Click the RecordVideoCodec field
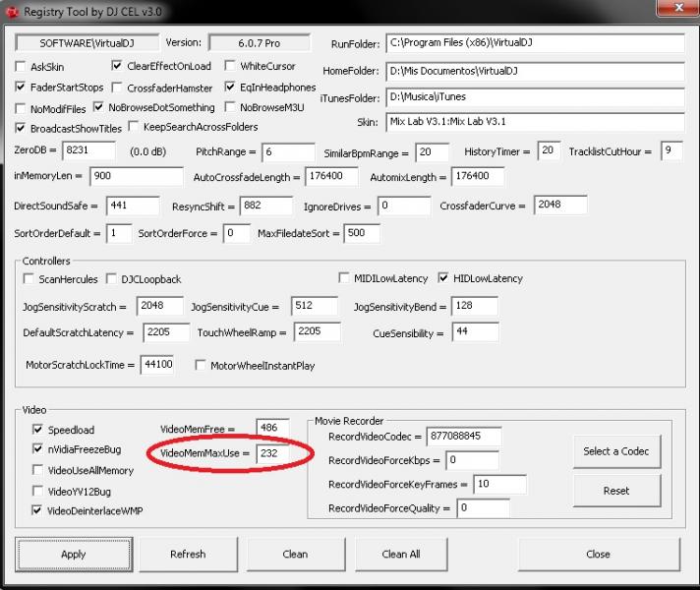This screenshot has height=590, width=700. coord(464,437)
